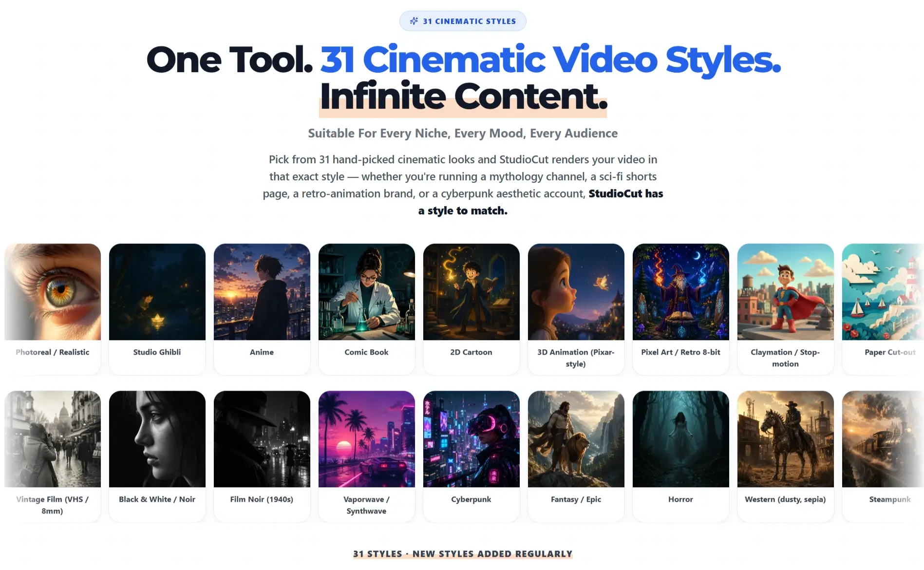Image resolution: width=924 pixels, height=570 pixels.
Task: Choose the Pixel Art / Retro 8-bit thumbnail
Action: point(681,292)
